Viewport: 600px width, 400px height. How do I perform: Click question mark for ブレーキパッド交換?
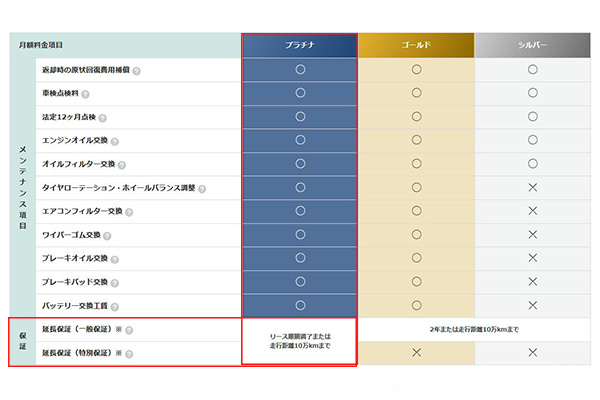click(115, 283)
